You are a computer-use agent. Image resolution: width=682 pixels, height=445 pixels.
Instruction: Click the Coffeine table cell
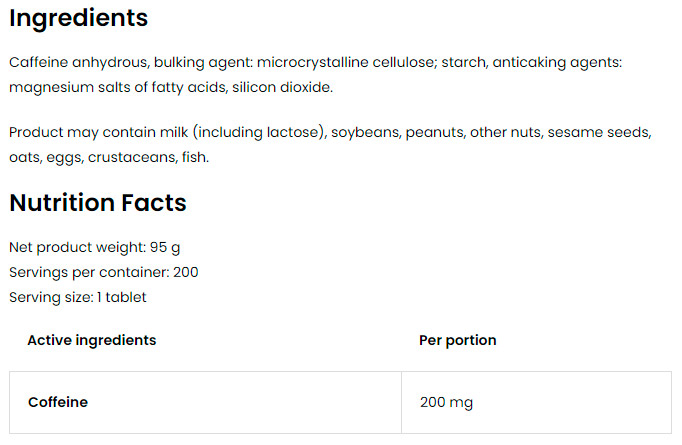[x=205, y=402]
